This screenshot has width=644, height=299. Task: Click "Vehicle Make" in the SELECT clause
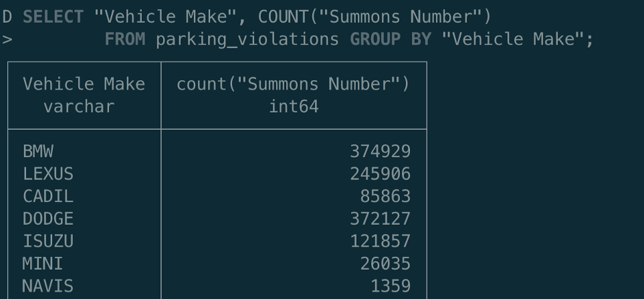(x=166, y=17)
